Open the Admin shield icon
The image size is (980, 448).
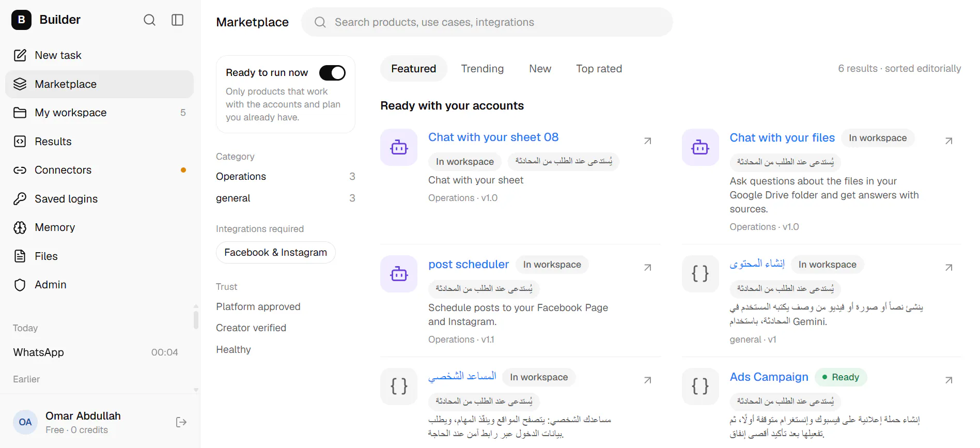20,285
